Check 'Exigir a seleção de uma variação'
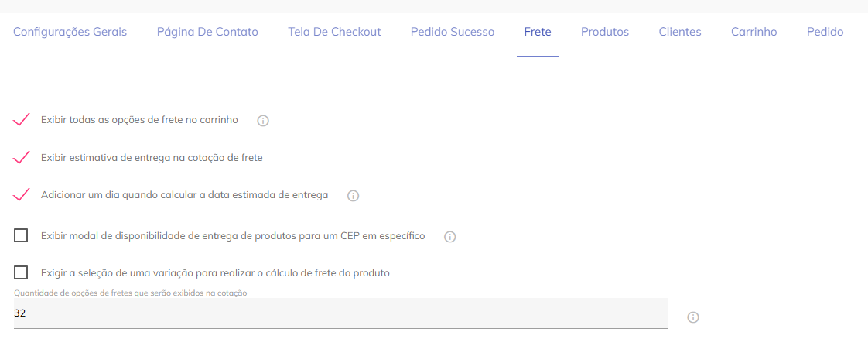868x346 pixels. [x=21, y=272]
